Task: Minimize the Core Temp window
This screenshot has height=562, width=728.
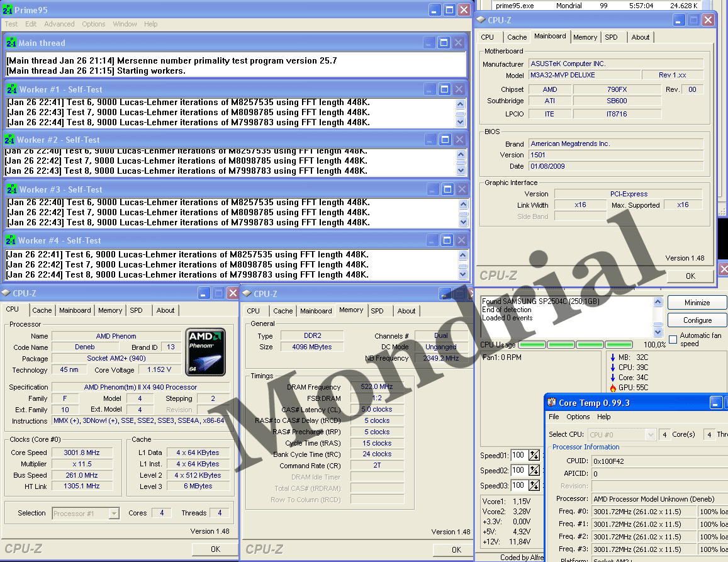Action: click(717, 403)
